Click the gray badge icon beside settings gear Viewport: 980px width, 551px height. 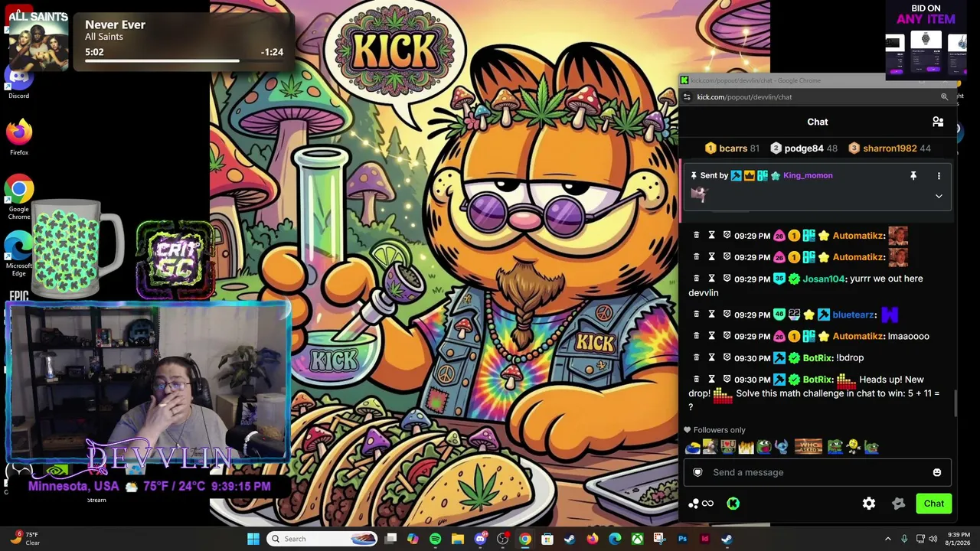pyautogui.click(x=899, y=504)
